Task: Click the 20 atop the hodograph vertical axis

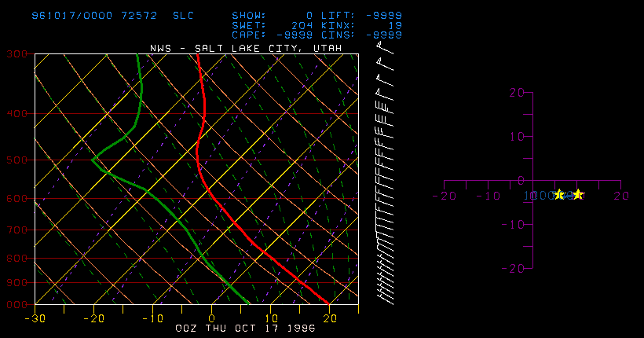Action: click(517, 93)
